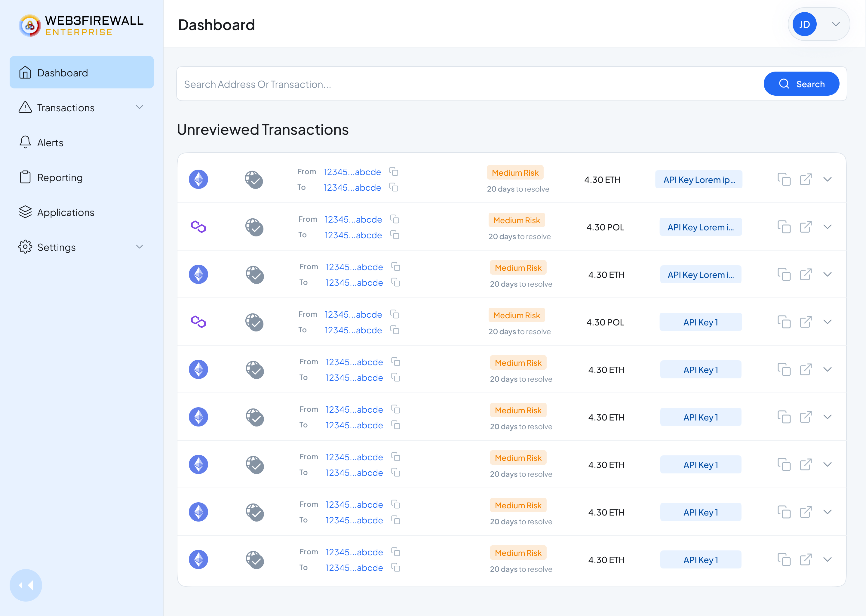Click the Polygon icon in the POL API Key Lorem i... row
866x616 pixels.
click(x=198, y=227)
